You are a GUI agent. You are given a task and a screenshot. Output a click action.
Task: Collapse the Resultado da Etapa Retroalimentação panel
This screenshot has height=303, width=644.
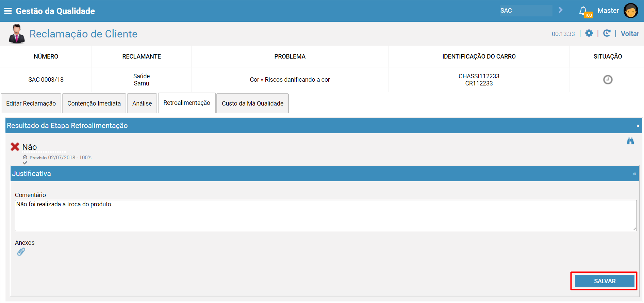click(638, 126)
